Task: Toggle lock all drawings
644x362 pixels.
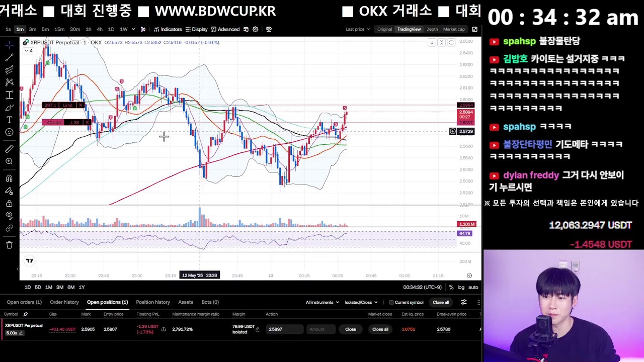Action: pos(9,204)
